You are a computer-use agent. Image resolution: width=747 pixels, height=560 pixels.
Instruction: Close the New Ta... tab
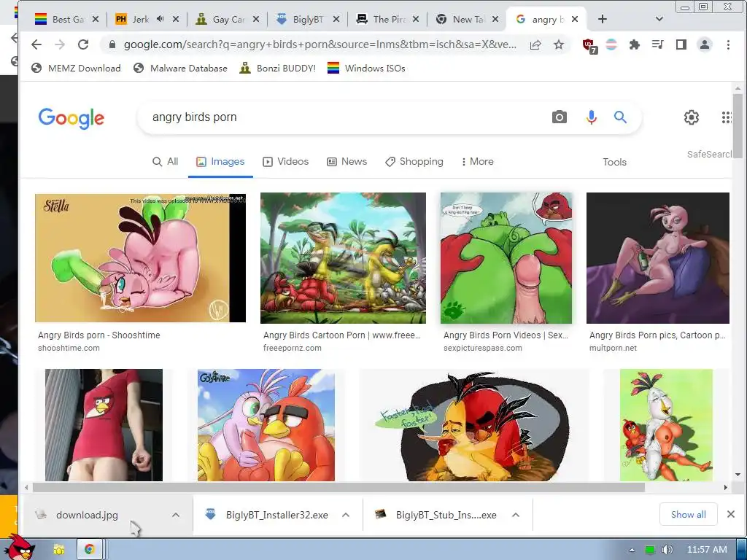click(495, 19)
